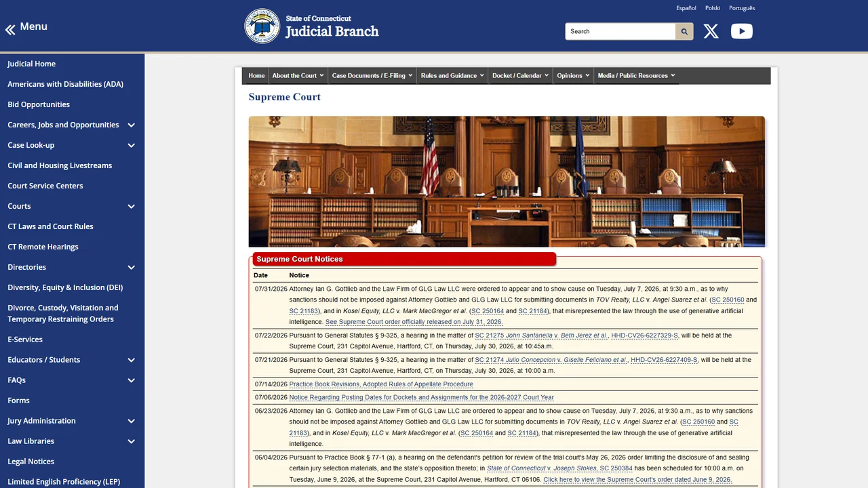The width and height of the screenshot is (868, 488).
Task: Open Media / Public Resources menu
Action: (636, 76)
